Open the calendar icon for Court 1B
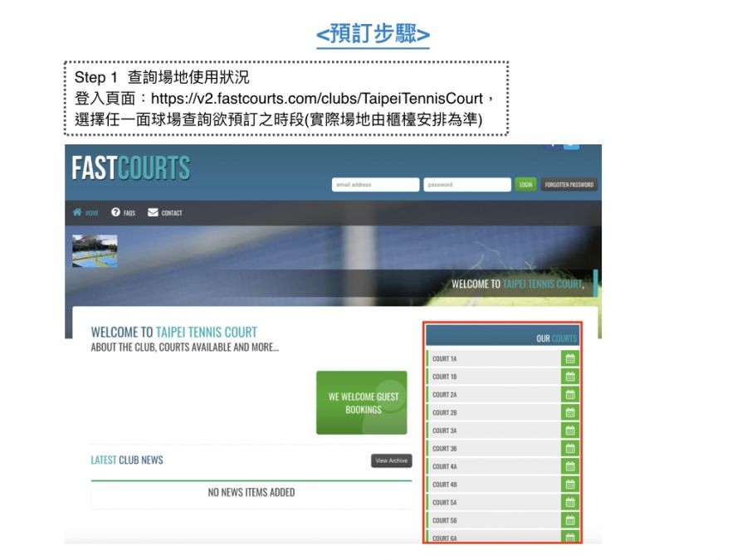Viewport: 747px width, 560px height. (x=569, y=377)
